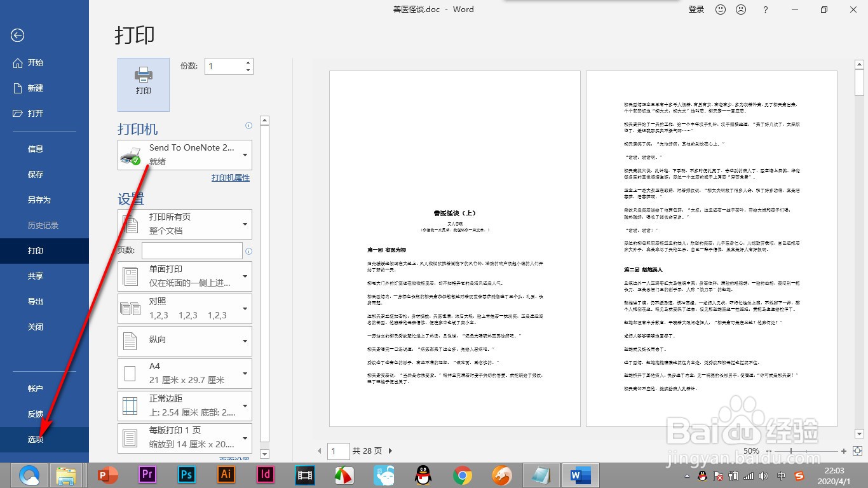Open 导出 in the sidebar
The width and height of the screenshot is (868, 488).
(44, 301)
